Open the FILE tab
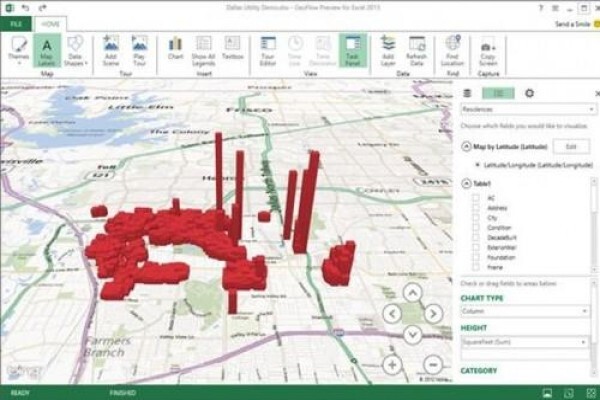Viewport: 600px width, 400px height. pyautogui.click(x=16, y=24)
